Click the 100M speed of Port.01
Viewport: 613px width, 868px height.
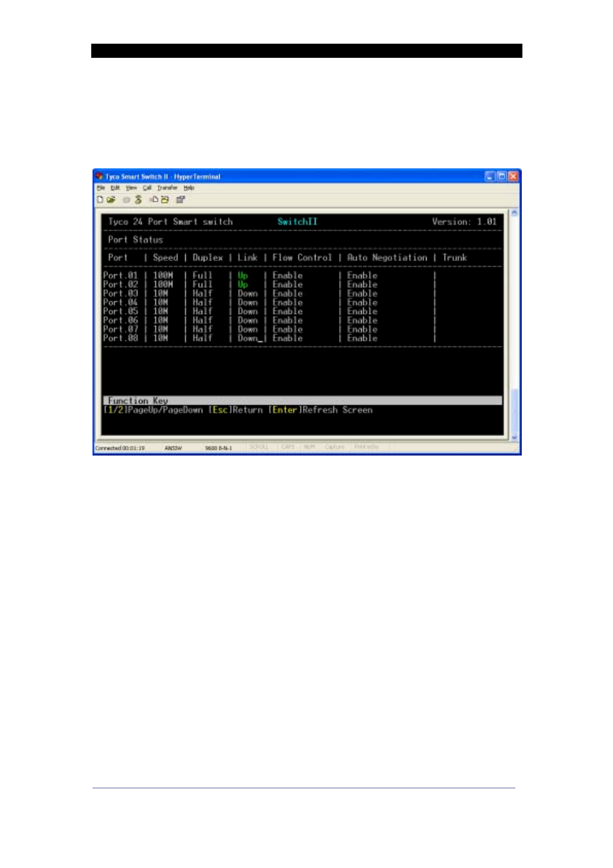point(163,276)
